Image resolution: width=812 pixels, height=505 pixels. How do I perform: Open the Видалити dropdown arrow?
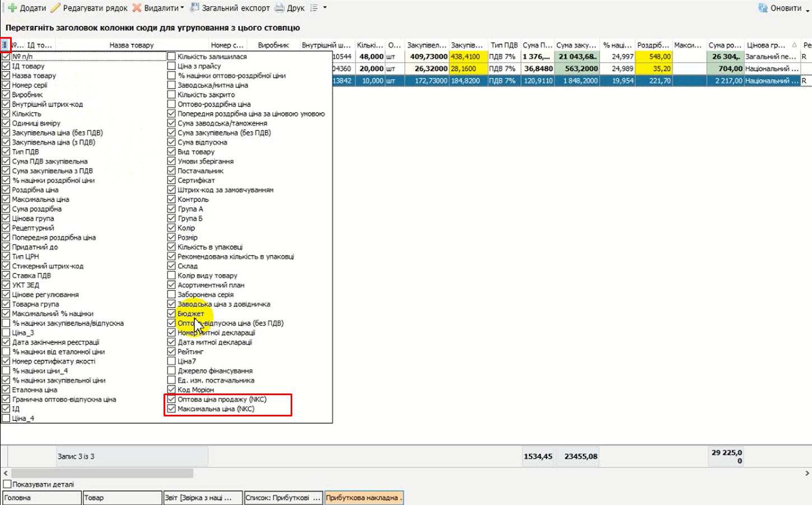pyautogui.click(x=183, y=8)
